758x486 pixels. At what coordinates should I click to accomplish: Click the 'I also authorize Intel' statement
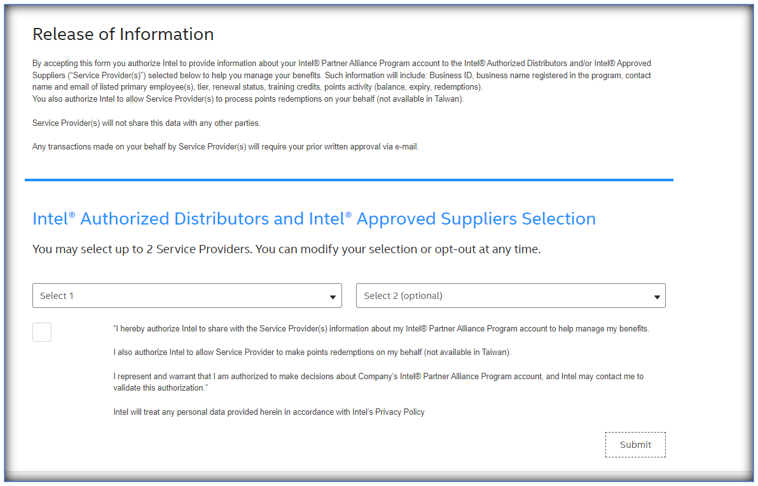[x=312, y=352]
